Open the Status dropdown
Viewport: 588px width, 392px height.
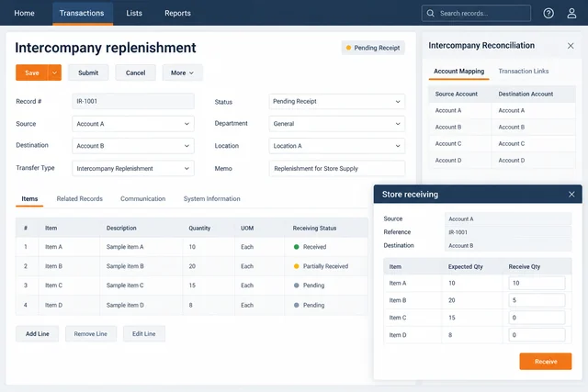pos(337,101)
